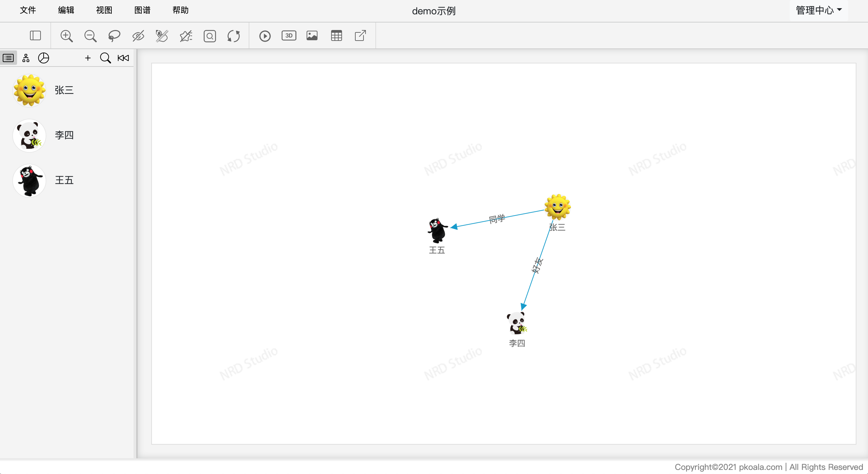Collapse the left panel with rewind arrows
The height and width of the screenshot is (474, 868).
tap(123, 58)
